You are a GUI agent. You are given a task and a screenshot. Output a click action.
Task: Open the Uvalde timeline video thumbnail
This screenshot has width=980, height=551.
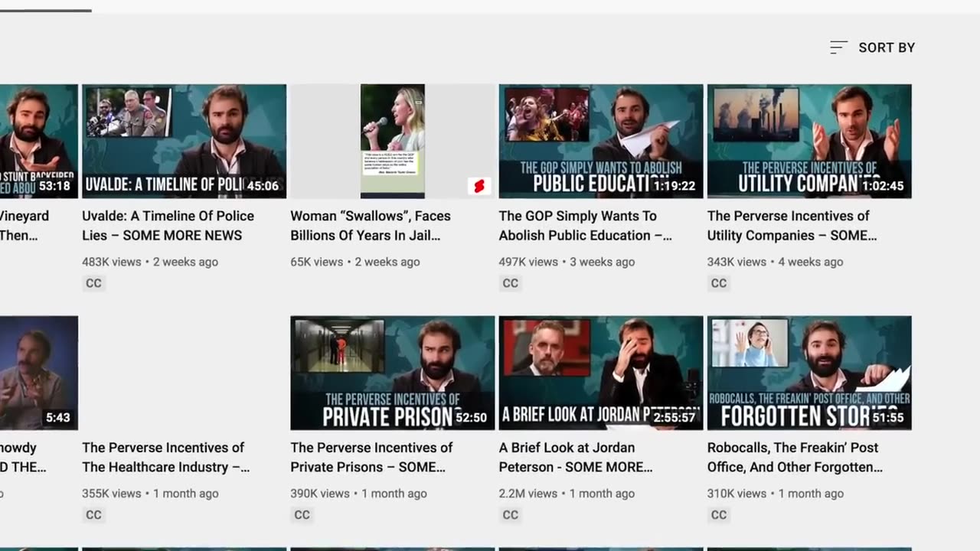point(185,142)
